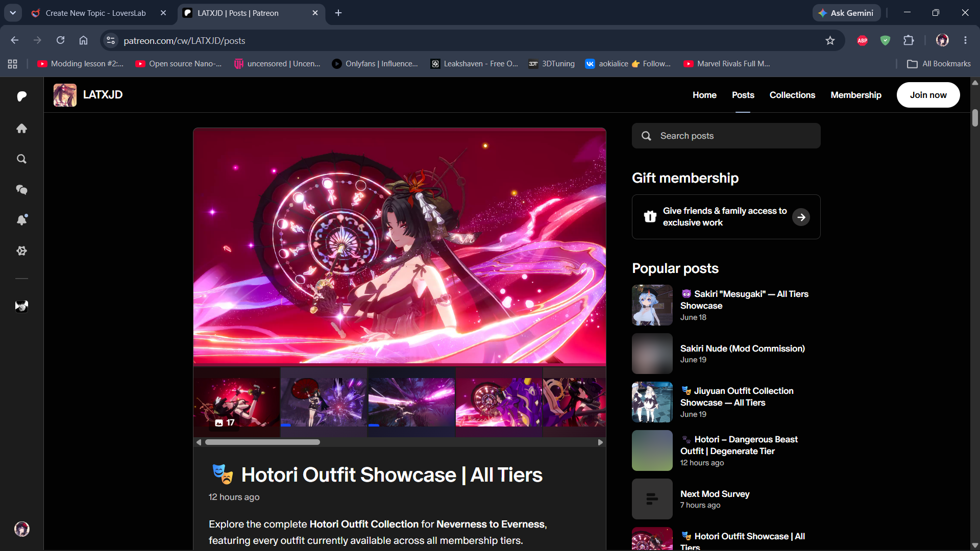
Task: Click gallery horizontal scrollbar thumb
Action: point(262,442)
